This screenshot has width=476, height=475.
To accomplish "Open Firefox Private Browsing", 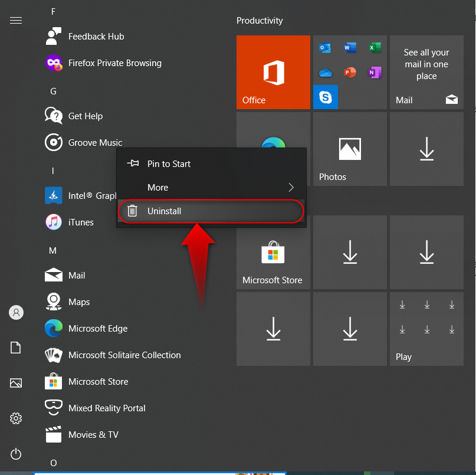I will click(x=103, y=63).
